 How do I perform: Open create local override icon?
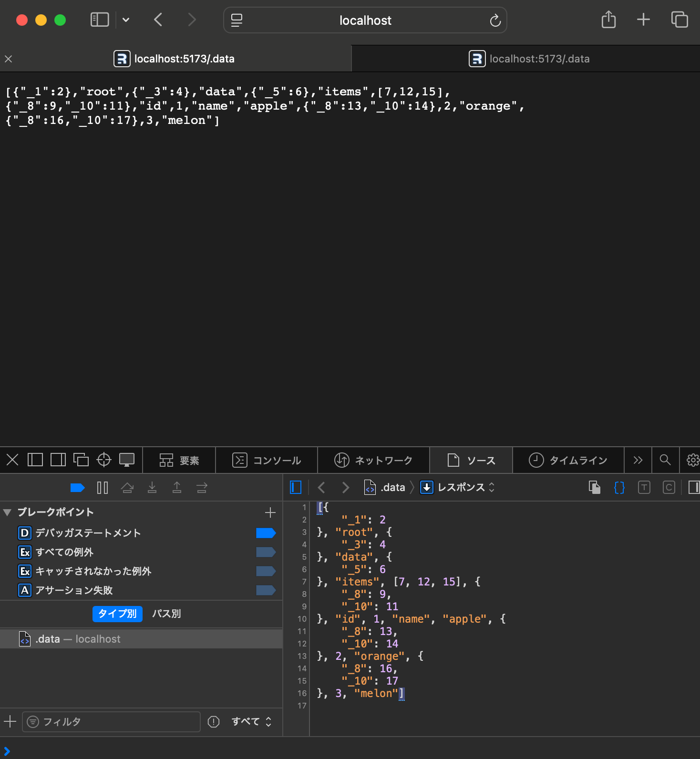point(594,487)
